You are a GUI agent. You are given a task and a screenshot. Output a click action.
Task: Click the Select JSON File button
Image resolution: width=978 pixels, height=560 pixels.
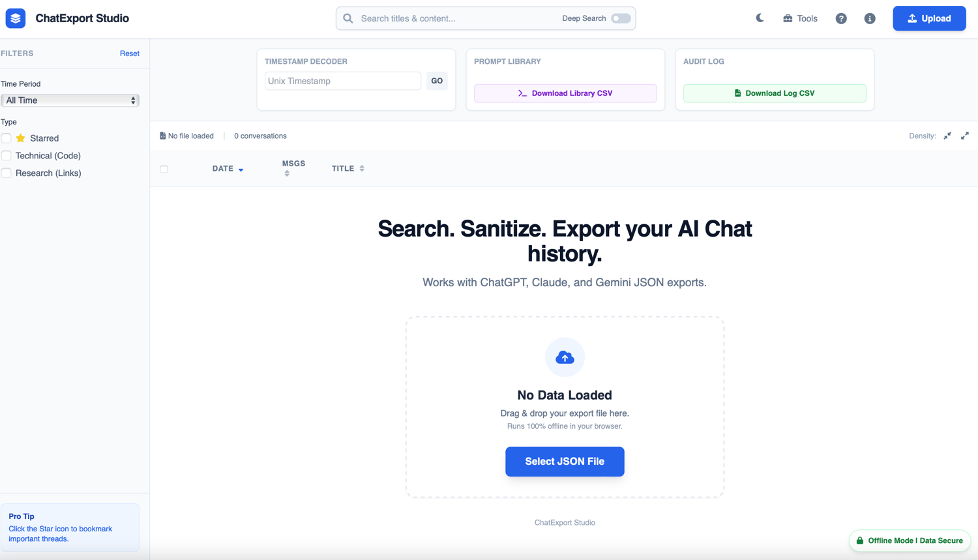coord(565,462)
